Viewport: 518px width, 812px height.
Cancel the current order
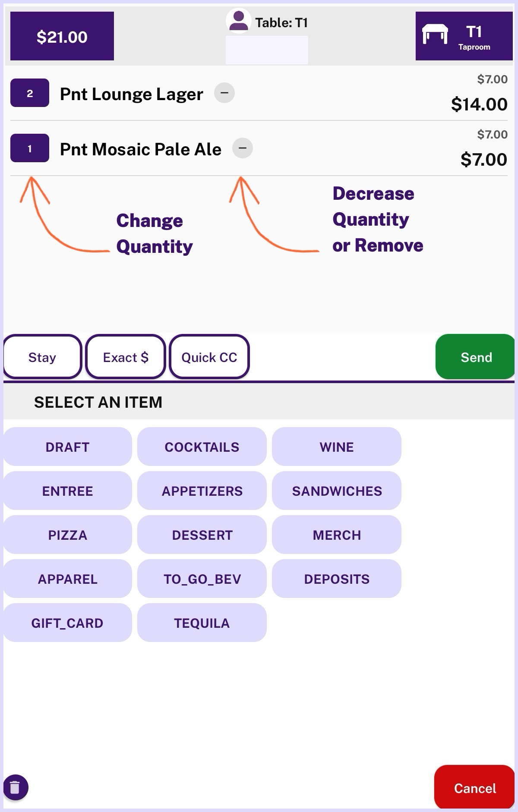[x=474, y=788]
